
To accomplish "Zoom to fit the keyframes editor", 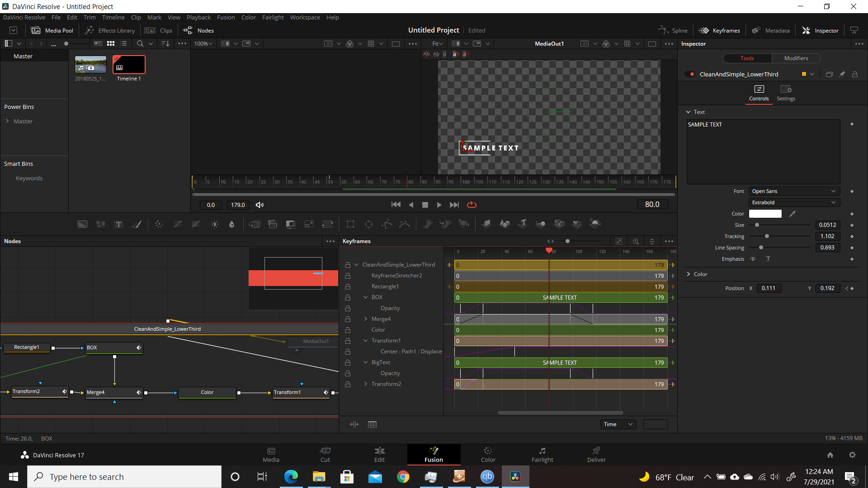I will tap(619, 241).
